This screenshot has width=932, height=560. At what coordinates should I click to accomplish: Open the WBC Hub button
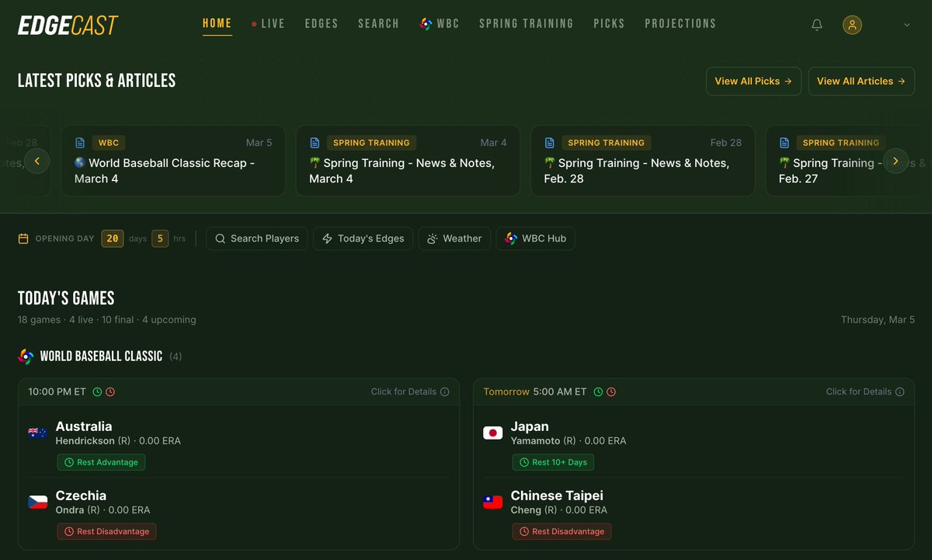click(x=535, y=238)
